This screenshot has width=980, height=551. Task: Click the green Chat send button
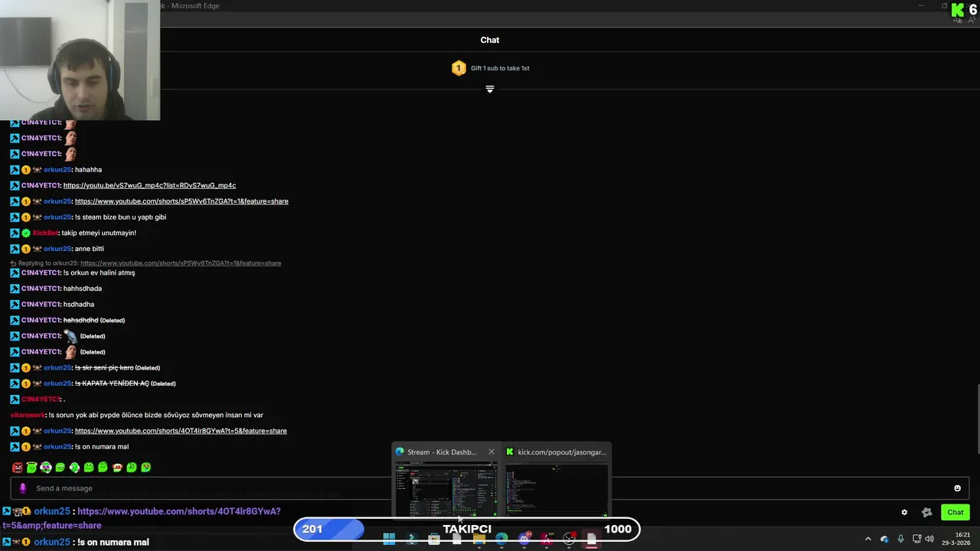click(955, 512)
